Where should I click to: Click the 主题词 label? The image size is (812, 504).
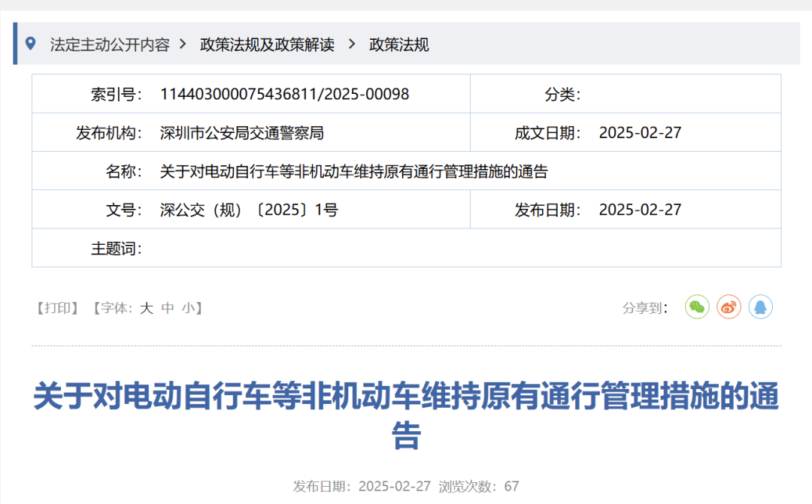coord(117,249)
